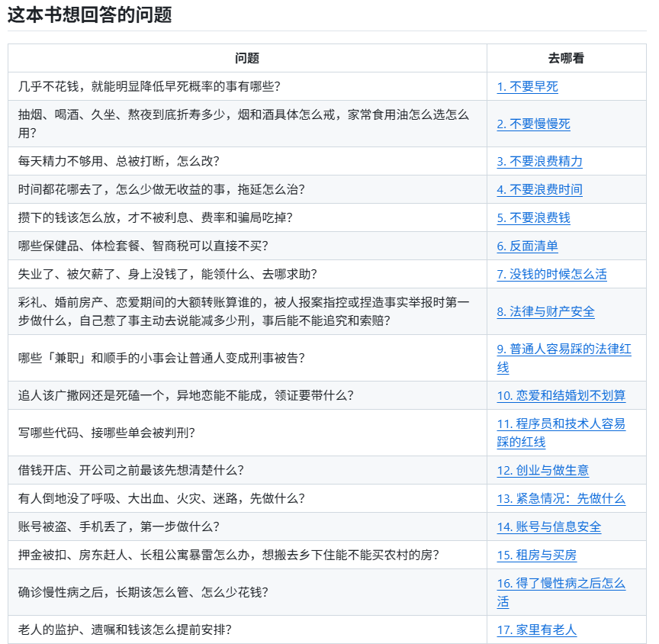
Task: Go to '12. 创业与做生意' chapter
Action: point(542,470)
